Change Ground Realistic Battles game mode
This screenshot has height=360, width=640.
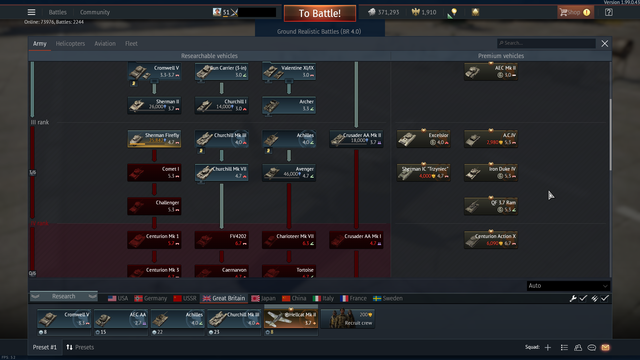(x=320, y=31)
